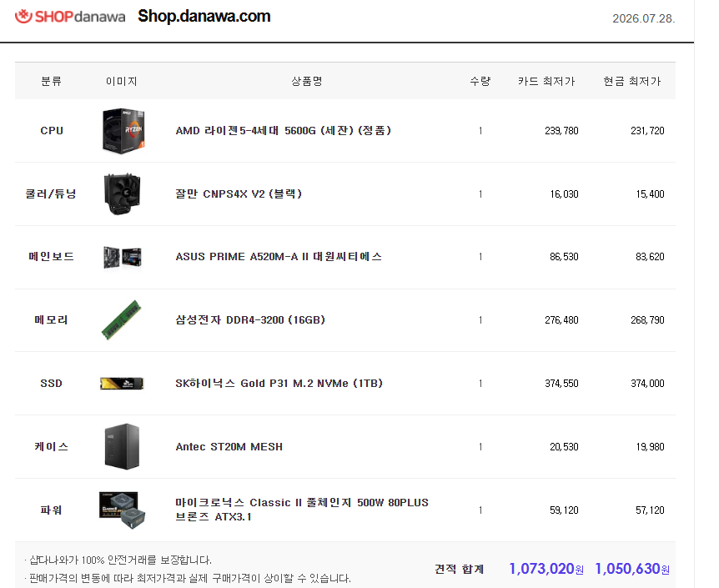Select the 케이스 category cell
The image size is (719, 588).
coord(52,447)
